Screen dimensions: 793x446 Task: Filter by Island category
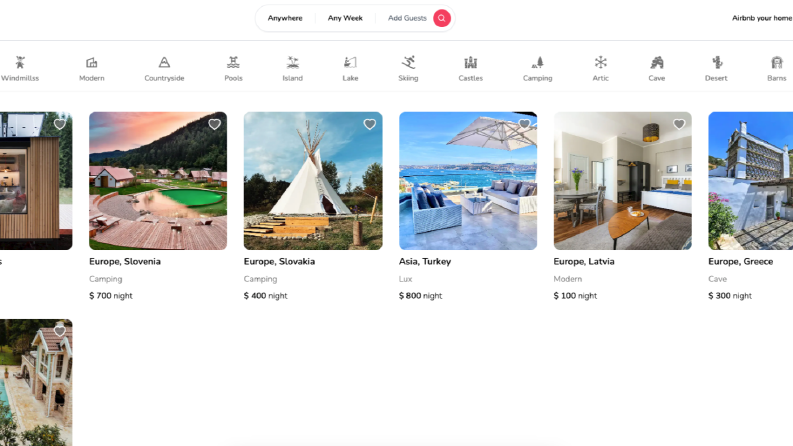pos(292,68)
